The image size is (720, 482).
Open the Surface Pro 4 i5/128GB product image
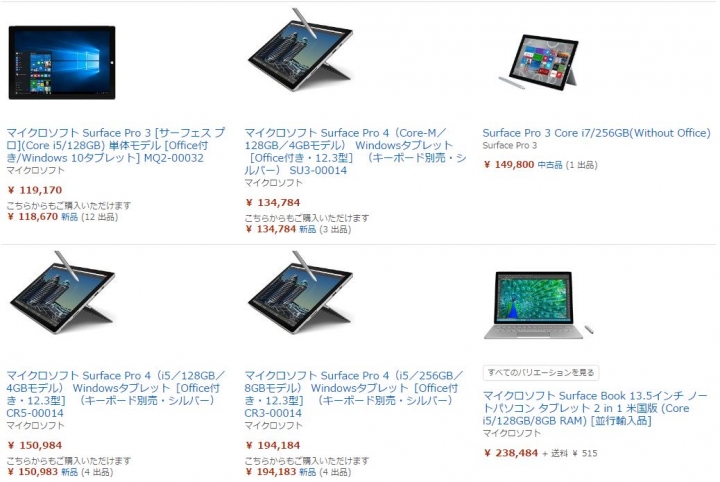click(x=62, y=293)
